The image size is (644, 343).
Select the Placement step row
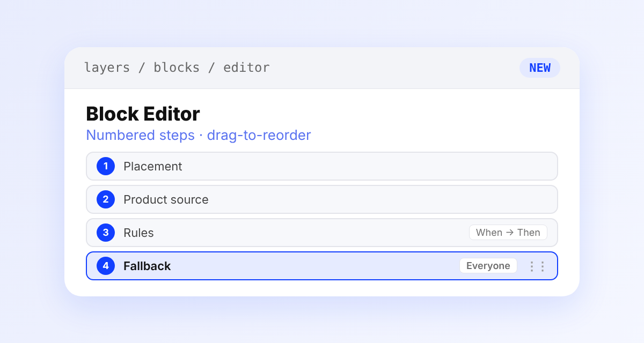[x=322, y=166]
